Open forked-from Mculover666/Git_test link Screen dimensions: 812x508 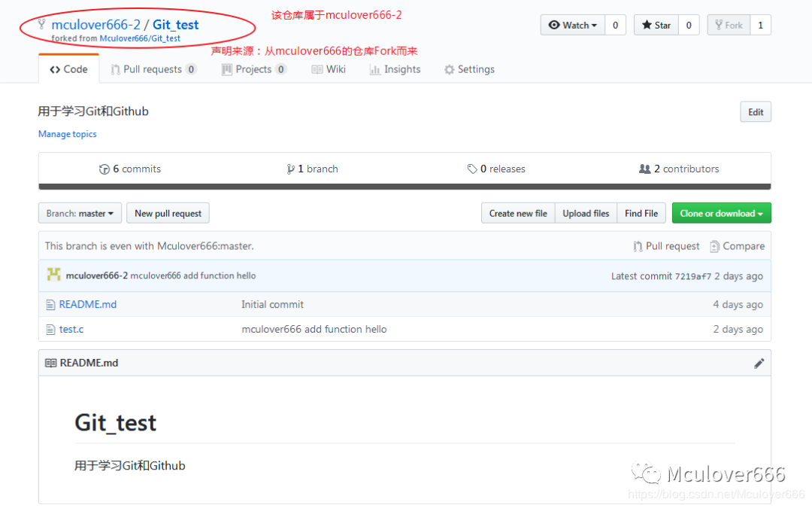[x=140, y=38]
